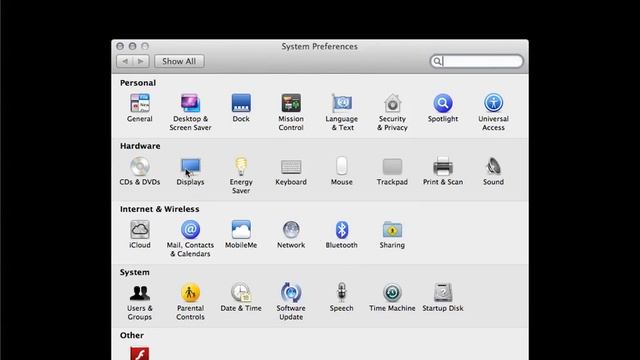
Task: Go forward with the right arrow button
Action: tap(141, 61)
